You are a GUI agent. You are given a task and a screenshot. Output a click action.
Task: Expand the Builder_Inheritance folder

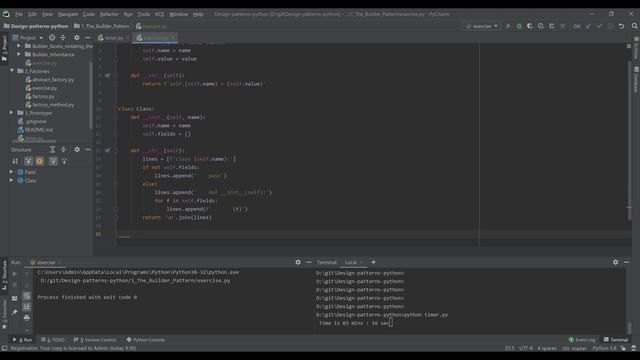[19, 54]
